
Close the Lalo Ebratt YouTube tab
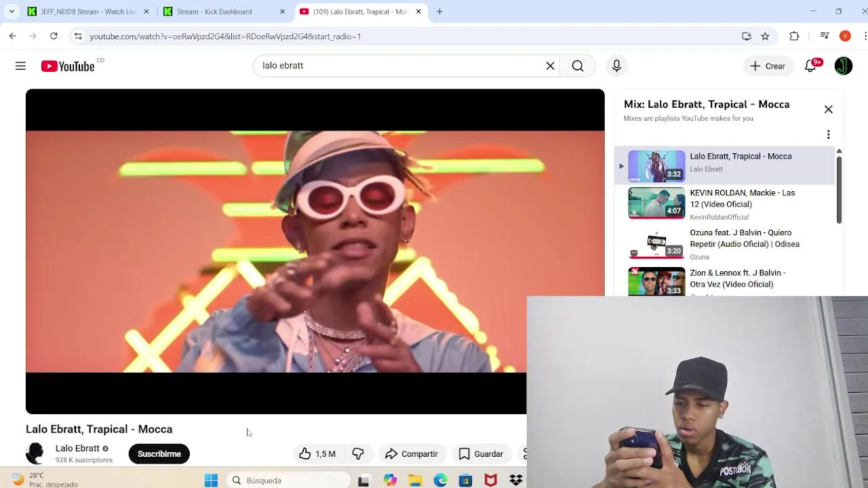point(418,12)
